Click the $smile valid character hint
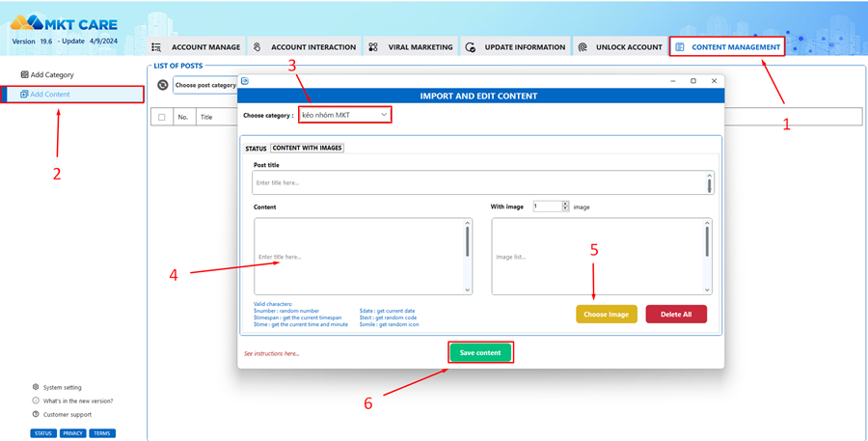Screen dimensions: 868x441 coord(390,324)
